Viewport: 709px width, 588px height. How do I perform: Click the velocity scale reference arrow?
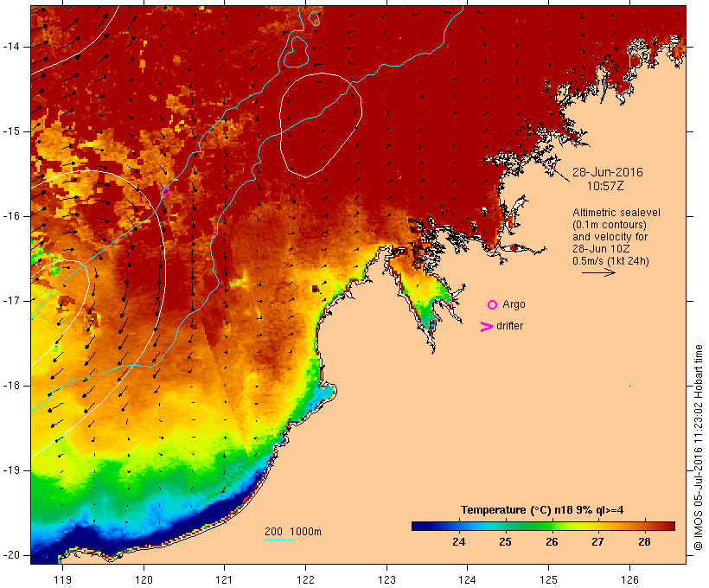click(598, 272)
